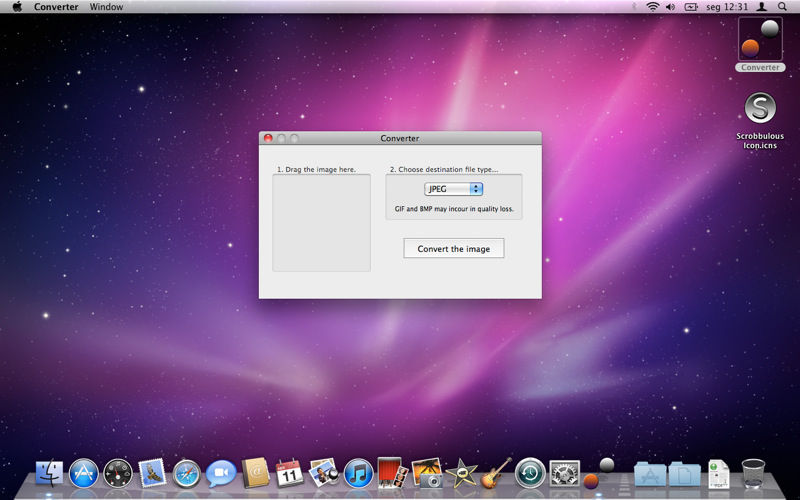Open System Preferences from the dock
The width and height of the screenshot is (800, 500).
(564, 473)
